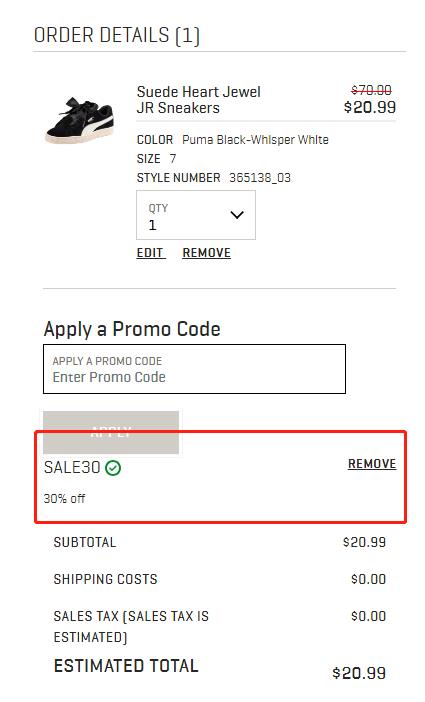Screen dimensions: 425x702
Task: Remove the sneakers from the order
Action: pyautogui.click(x=206, y=253)
